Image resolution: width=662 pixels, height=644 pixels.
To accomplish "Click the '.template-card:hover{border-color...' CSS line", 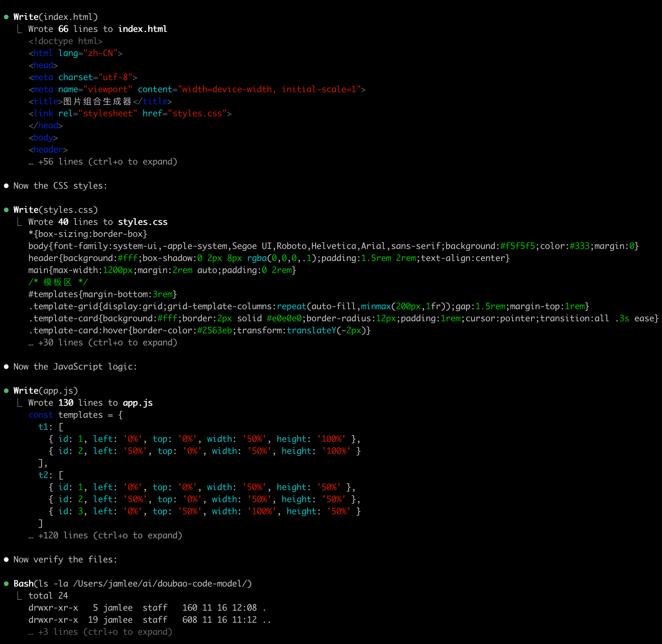I will coord(200,331).
